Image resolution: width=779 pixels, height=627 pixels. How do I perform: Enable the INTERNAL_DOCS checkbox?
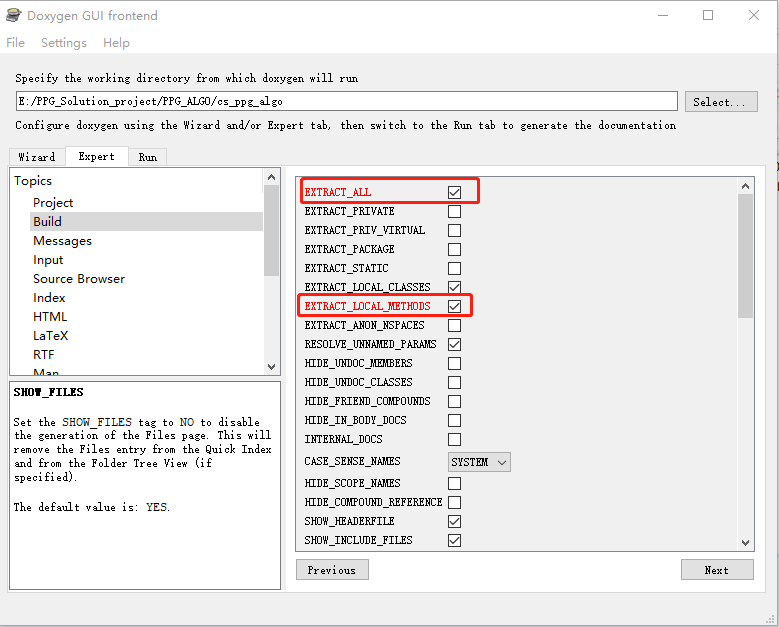point(454,439)
